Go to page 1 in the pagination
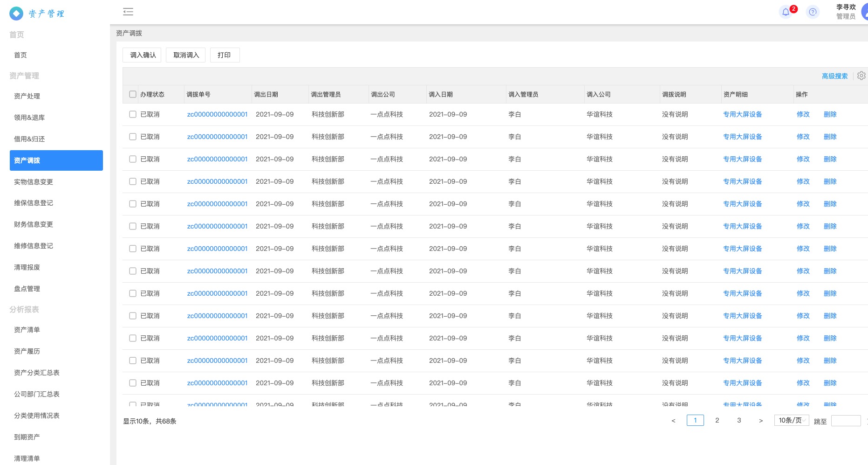Screen dimensions: 868x465 coord(695,420)
